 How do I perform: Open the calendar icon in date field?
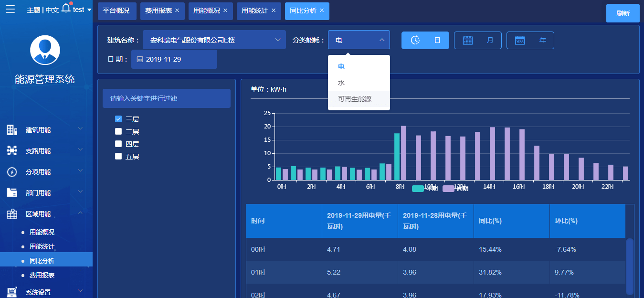pyautogui.click(x=140, y=59)
